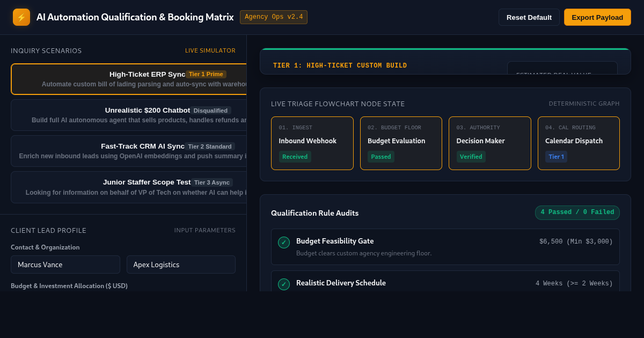This screenshot has width=644, height=338.
Task: Click the Disqualified badge
Action: (210, 111)
